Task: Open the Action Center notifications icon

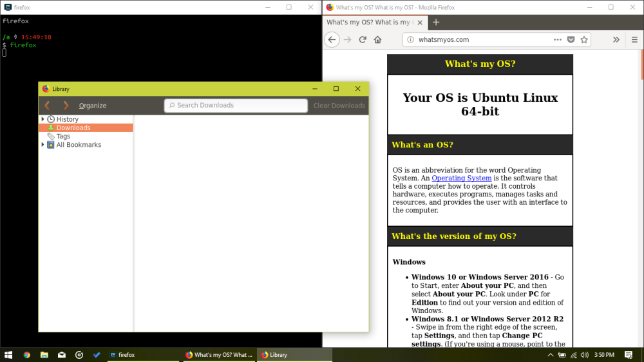Action: tap(629, 355)
